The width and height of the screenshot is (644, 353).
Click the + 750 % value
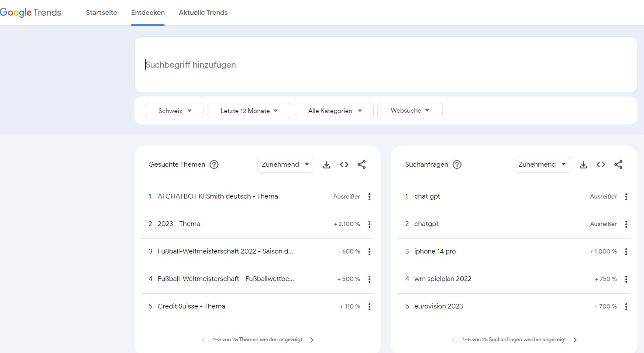pos(606,279)
